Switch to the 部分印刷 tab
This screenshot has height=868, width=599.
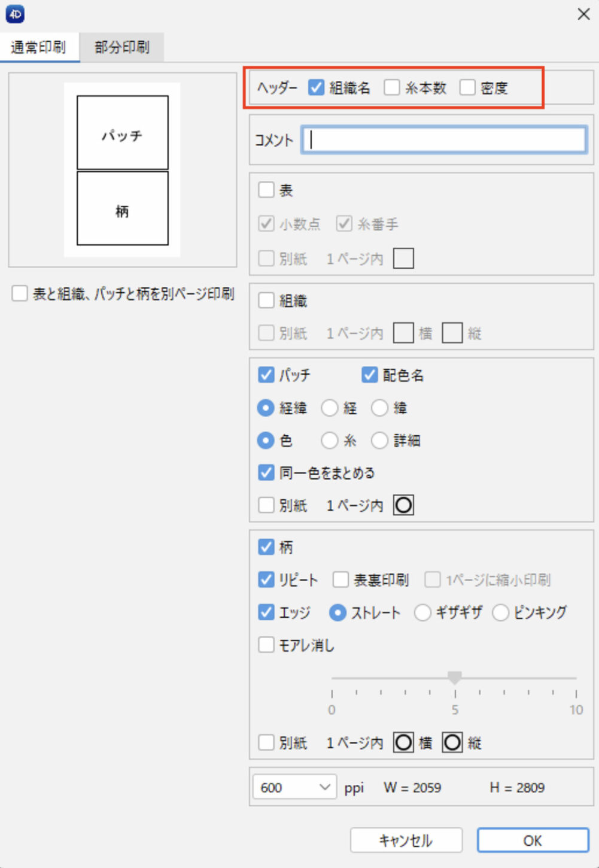click(121, 47)
